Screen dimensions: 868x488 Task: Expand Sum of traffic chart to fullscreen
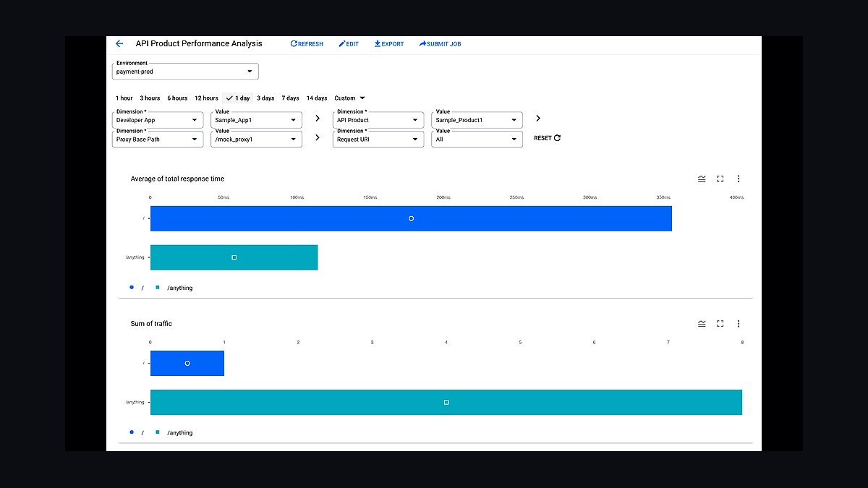720,324
